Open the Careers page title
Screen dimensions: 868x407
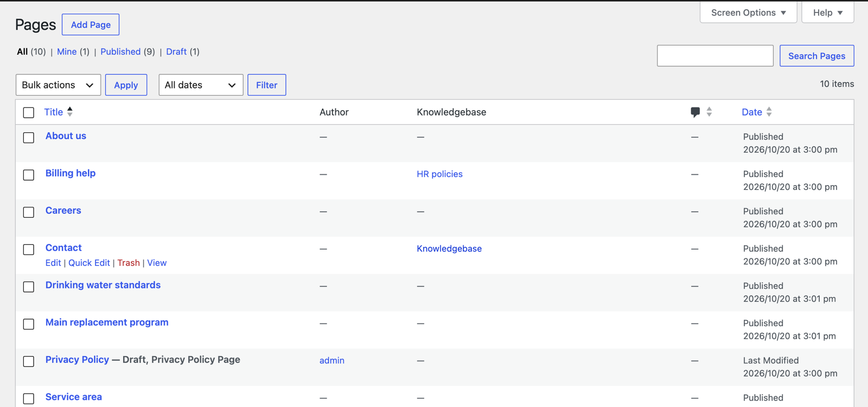(63, 211)
